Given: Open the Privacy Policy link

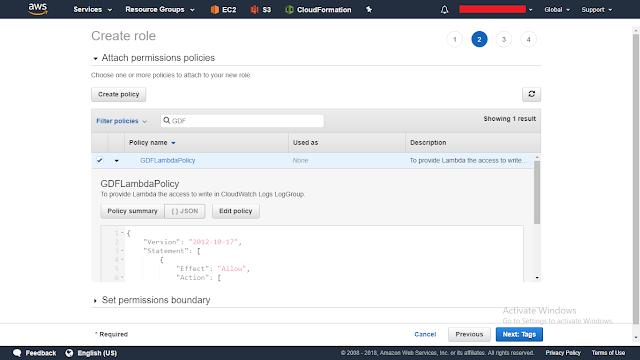Looking at the screenshot, I should coord(563,353).
